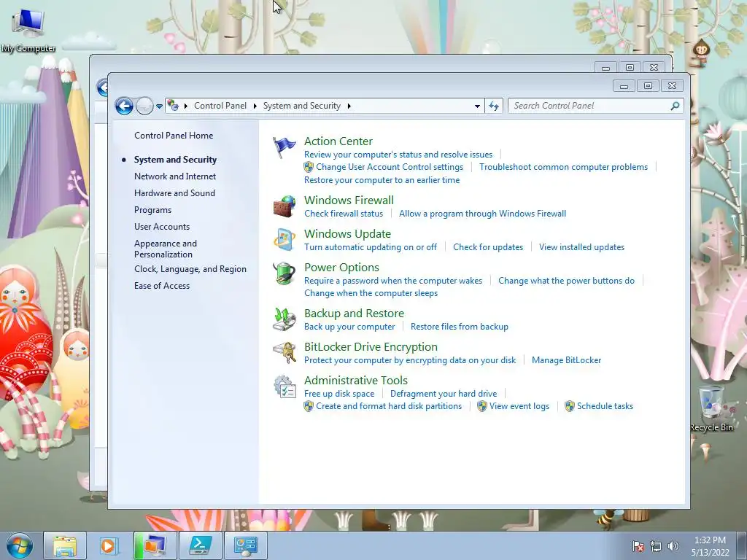
Task: Open Windows Explorer from the taskbar
Action: coord(65,545)
